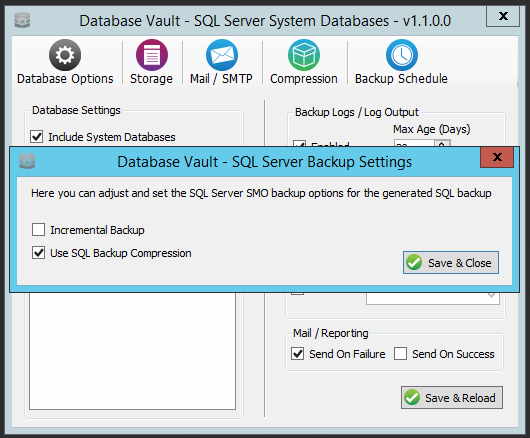Open the Compression box icon

(304, 55)
